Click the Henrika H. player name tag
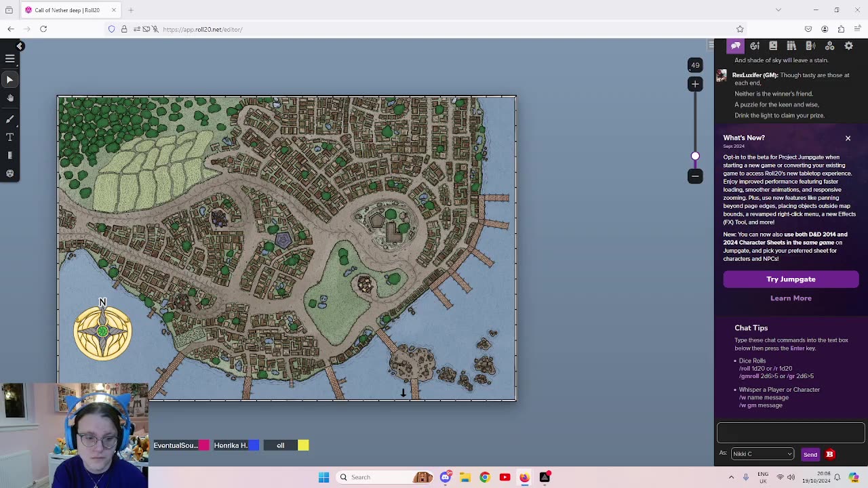 click(231, 445)
